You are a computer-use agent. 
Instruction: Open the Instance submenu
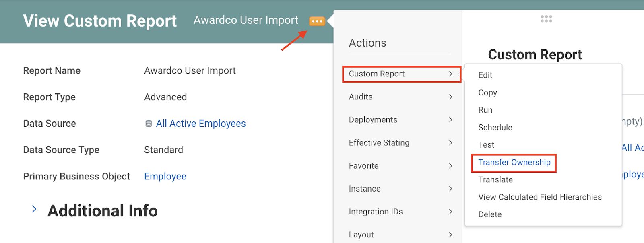point(400,189)
